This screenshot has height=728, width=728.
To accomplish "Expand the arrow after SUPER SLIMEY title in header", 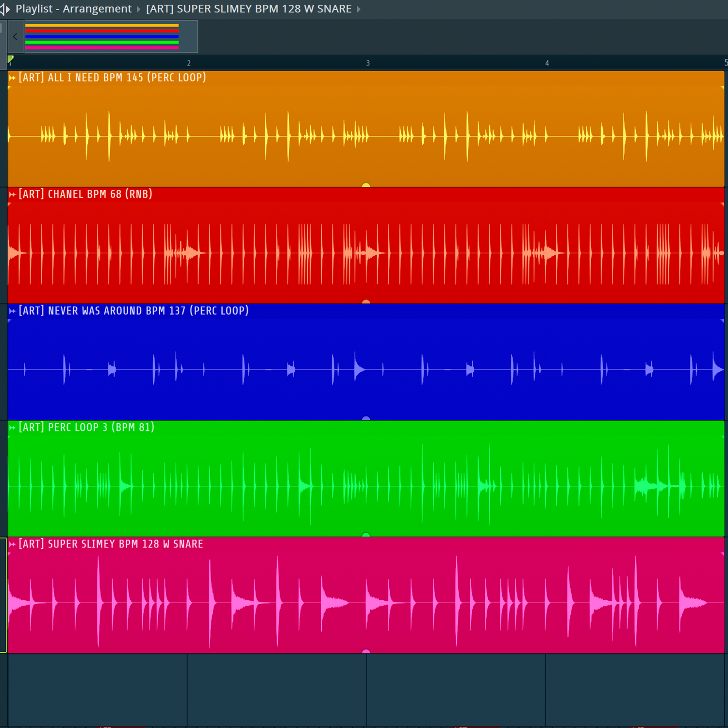I will point(359,9).
